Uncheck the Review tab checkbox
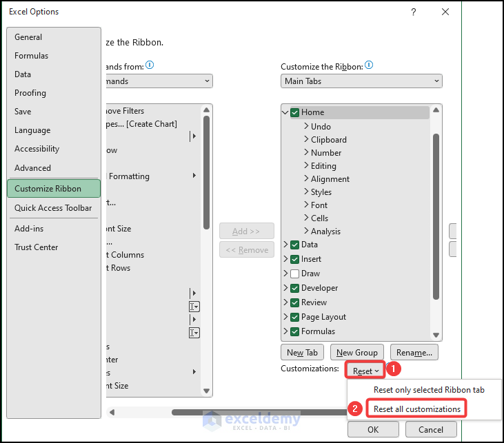The width and height of the screenshot is (504, 443). [295, 302]
